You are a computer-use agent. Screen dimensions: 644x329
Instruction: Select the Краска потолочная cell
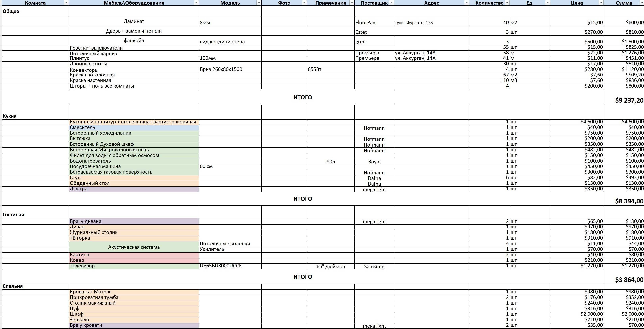tap(134, 75)
